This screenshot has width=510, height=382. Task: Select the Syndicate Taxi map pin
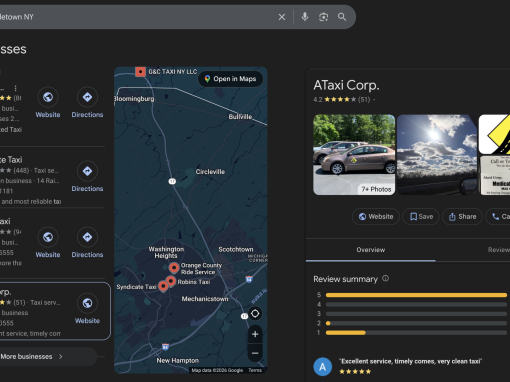[x=163, y=286]
